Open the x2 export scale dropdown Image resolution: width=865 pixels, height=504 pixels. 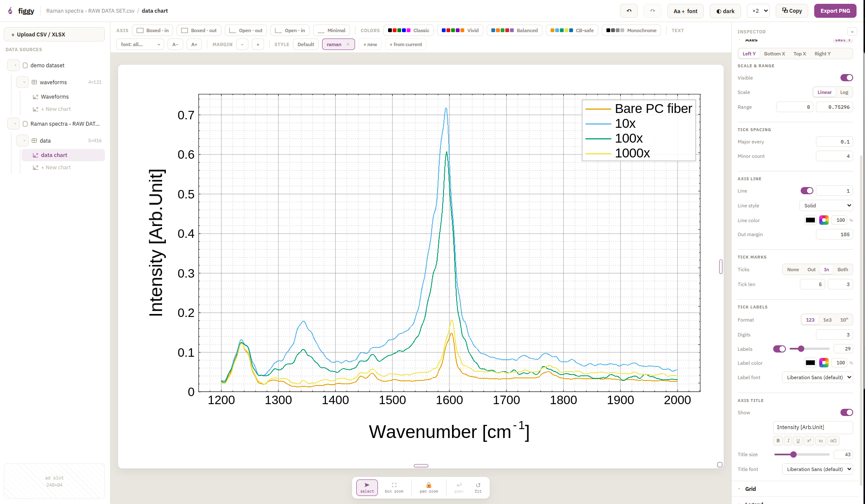pyautogui.click(x=758, y=11)
